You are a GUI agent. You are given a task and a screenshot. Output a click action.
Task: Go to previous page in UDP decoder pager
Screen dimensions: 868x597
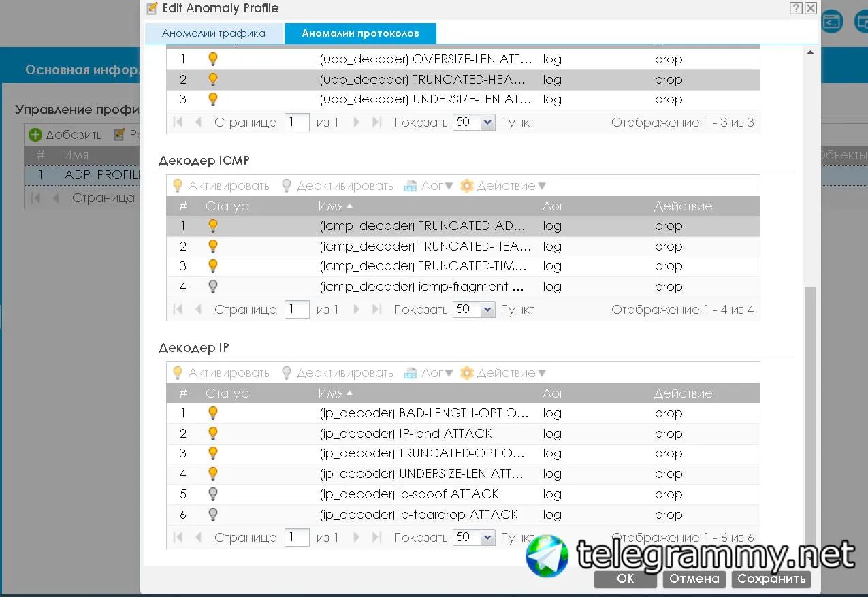199,123
